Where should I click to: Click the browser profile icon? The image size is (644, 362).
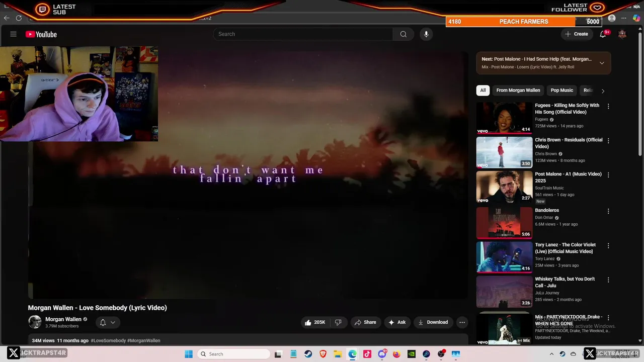point(612,18)
